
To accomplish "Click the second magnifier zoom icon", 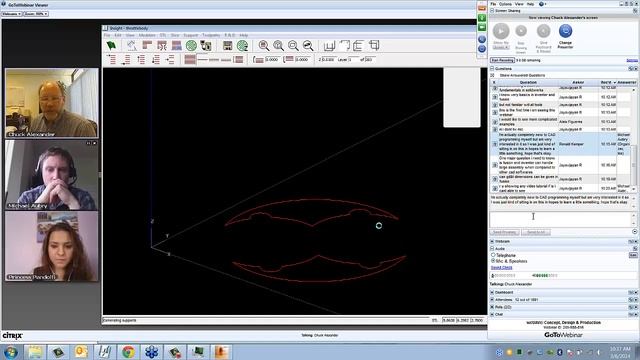I will click(x=278, y=45).
